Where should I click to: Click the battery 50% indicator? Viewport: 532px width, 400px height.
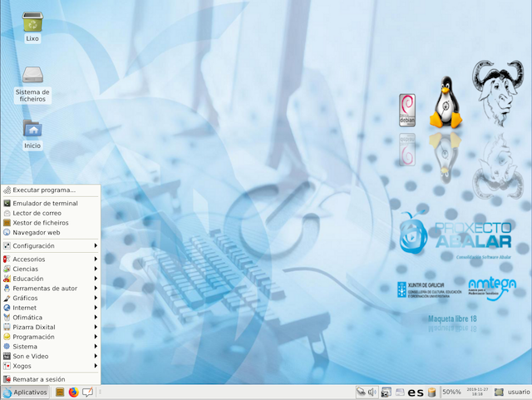451,392
